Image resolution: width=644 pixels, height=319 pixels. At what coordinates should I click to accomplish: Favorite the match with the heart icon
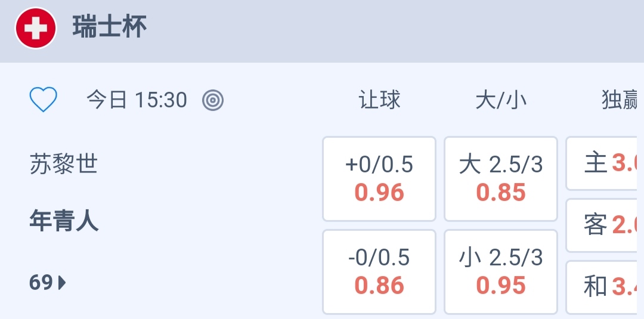coord(44,100)
